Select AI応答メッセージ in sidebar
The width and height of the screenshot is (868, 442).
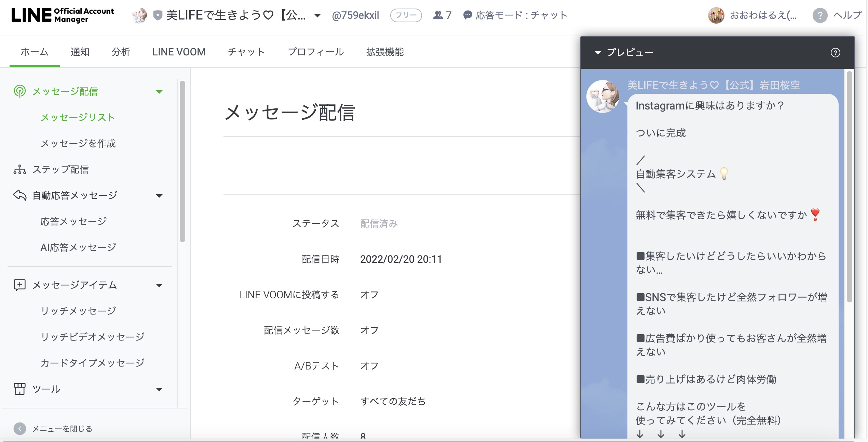[78, 247]
